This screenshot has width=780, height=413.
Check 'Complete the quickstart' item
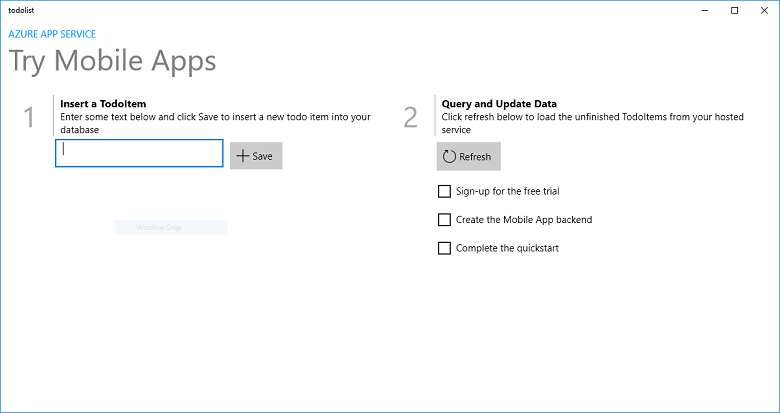(444, 248)
